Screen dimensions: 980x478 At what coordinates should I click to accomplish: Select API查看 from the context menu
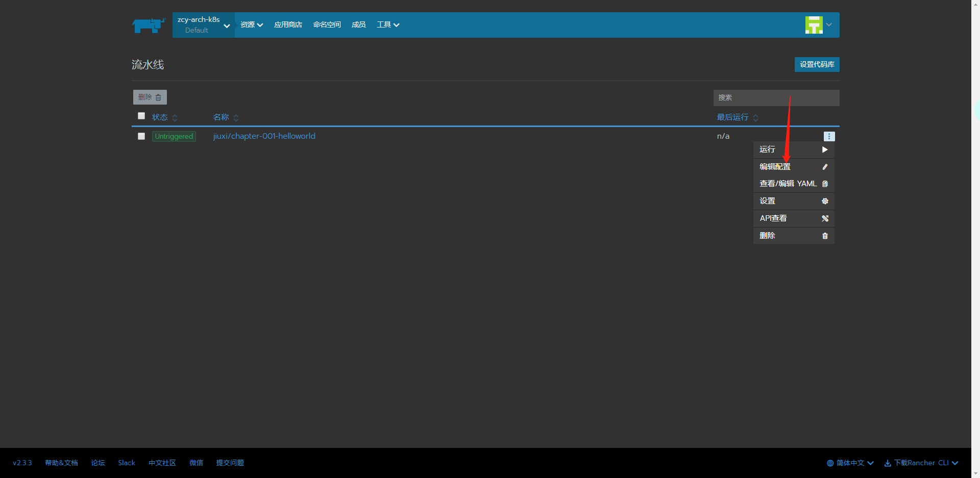pyautogui.click(x=794, y=218)
